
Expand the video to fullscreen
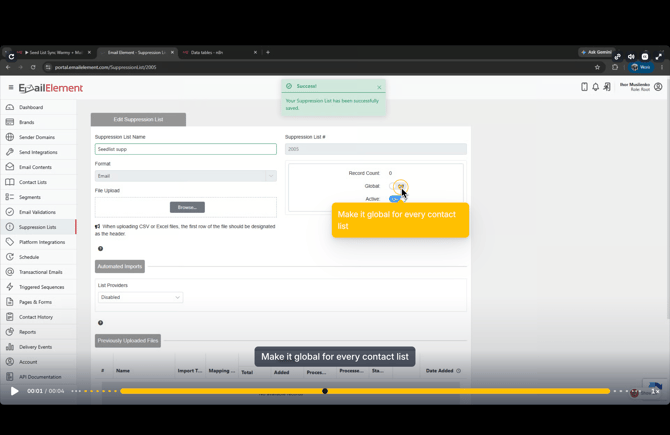[659, 56]
